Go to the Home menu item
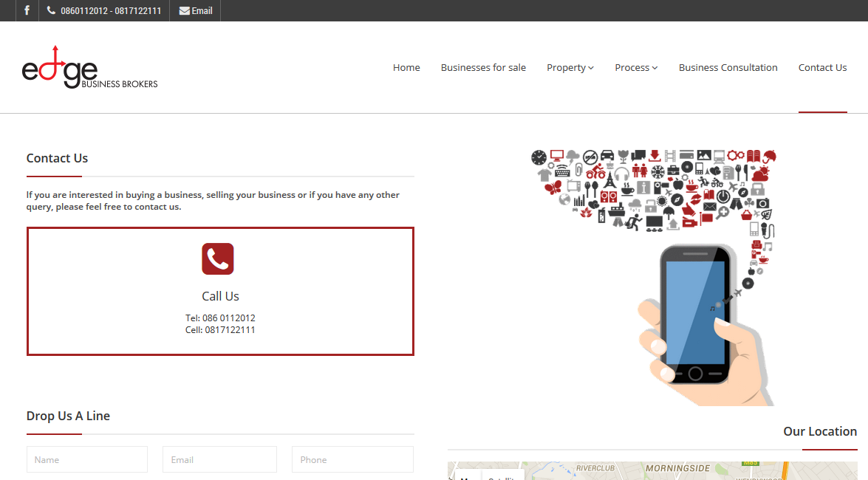Image resolution: width=868 pixels, height=480 pixels. (406, 67)
